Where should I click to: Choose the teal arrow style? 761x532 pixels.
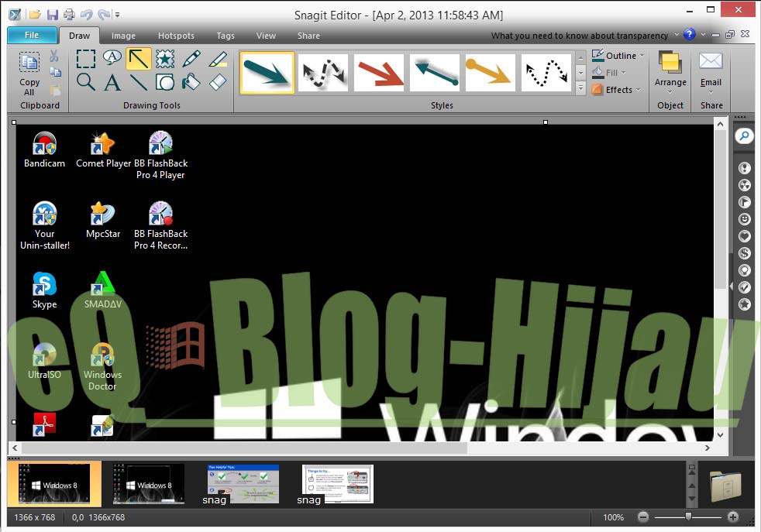[x=267, y=73]
